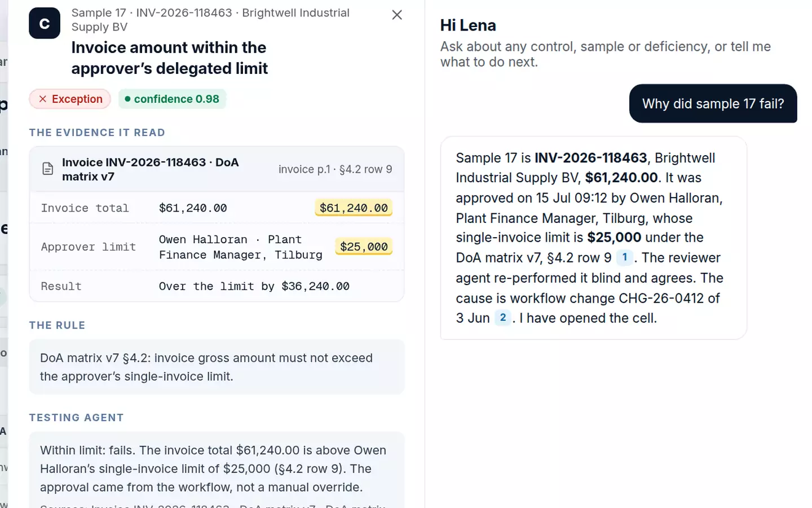
Task: Click the black C control badge icon
Action: (x=45, y=23)
